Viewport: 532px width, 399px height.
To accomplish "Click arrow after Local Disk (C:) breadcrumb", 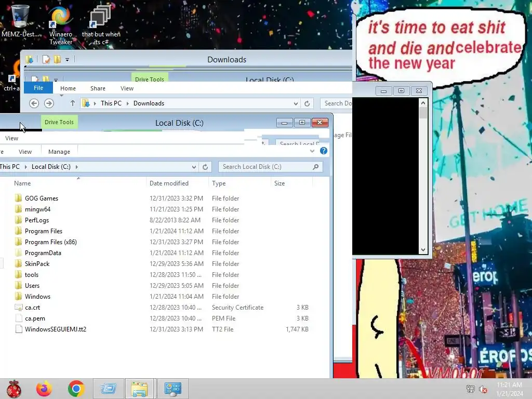I will [x=77, y=167].
